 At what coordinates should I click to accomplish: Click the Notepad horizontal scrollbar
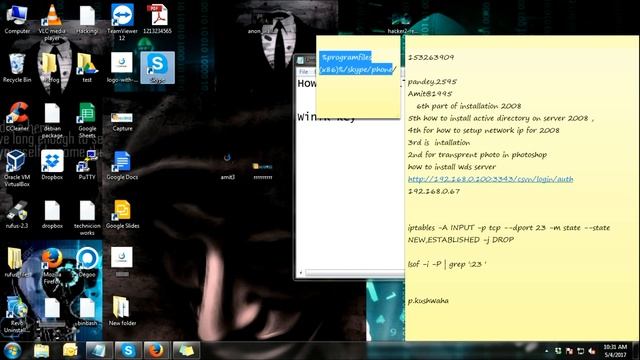(354, 272)
